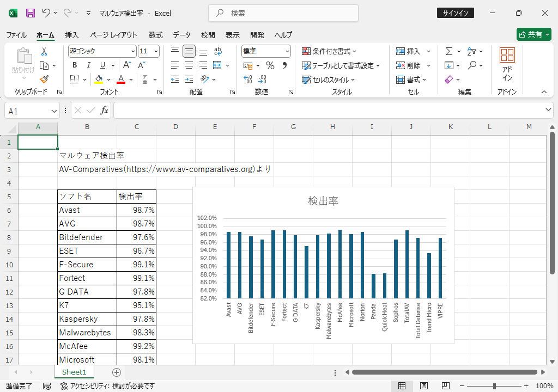The image size is (558, 392).
Task: Switch to the 表示 tab
Action: click(232, 35)
